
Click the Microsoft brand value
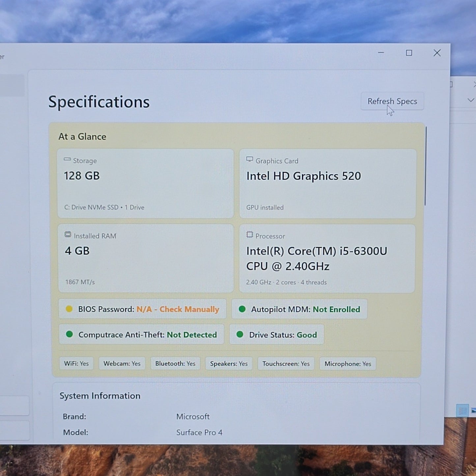click(193, 416)
